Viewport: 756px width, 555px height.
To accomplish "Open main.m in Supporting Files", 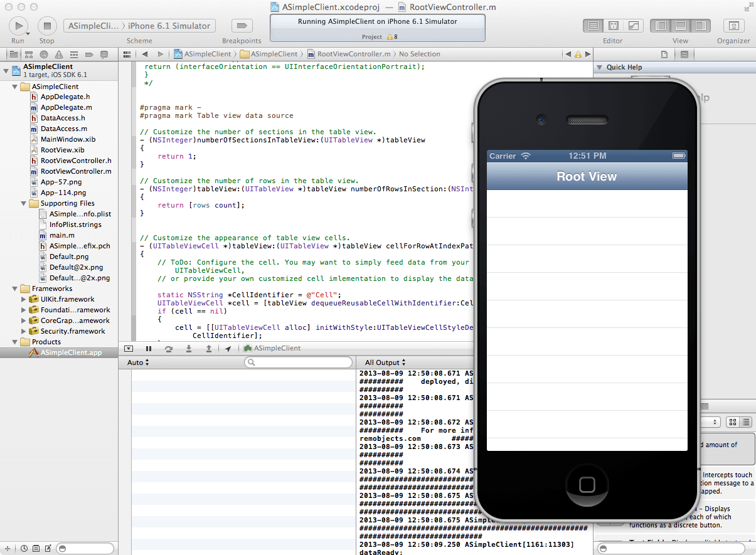I will 57,235.
